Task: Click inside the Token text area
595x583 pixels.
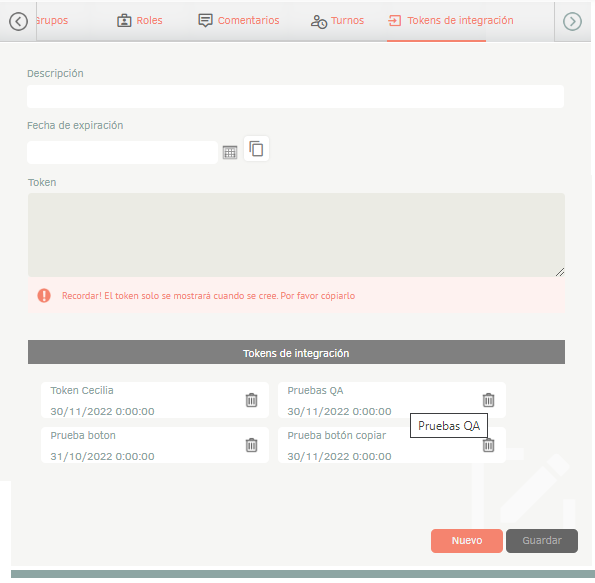Action: coord(296,235)
